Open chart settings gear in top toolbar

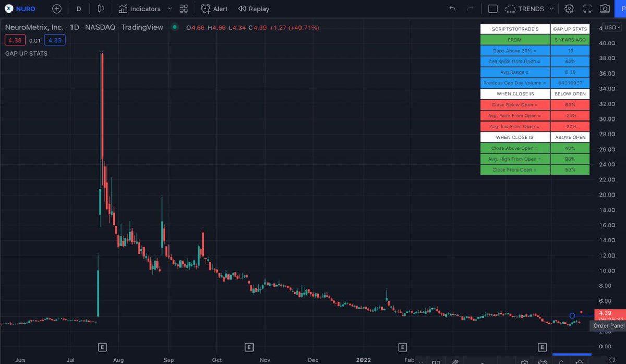click(x=569, y=9)
